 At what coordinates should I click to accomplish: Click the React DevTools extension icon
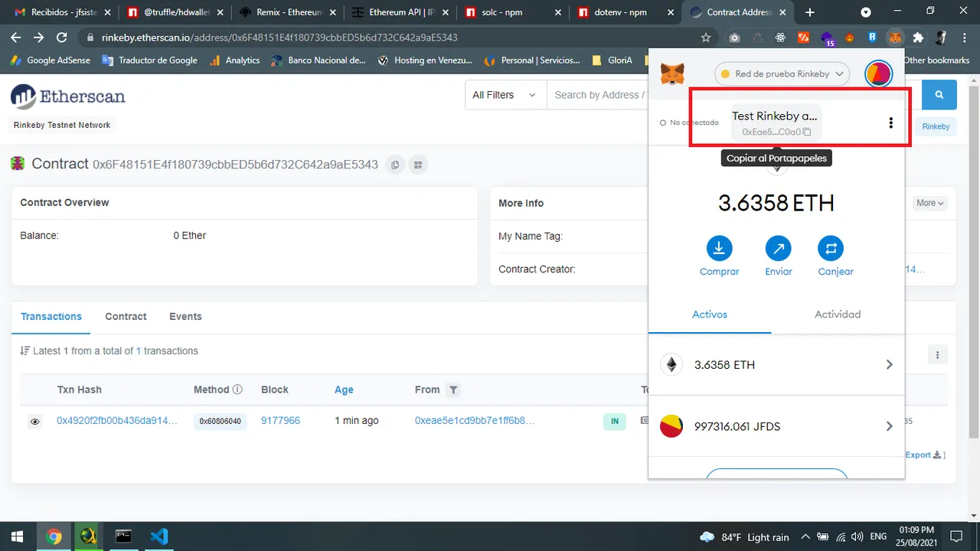pyautogui.click(x=780, y=37)
